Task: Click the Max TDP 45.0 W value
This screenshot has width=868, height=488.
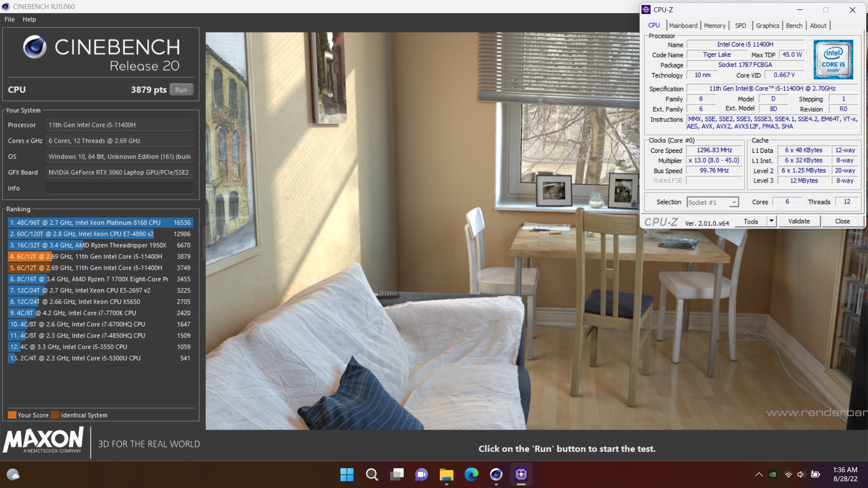Action: point(792,55)
